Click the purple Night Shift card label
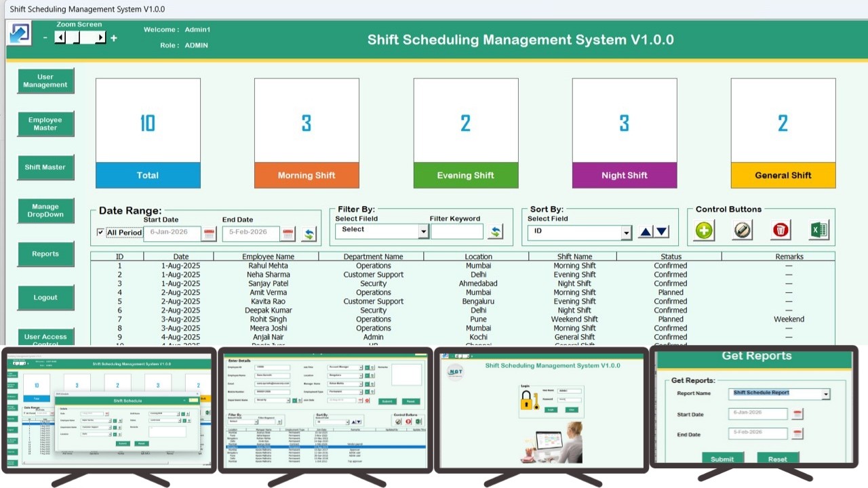The width and height of the screenshot is (868, 488). click(x=625, y=175)
